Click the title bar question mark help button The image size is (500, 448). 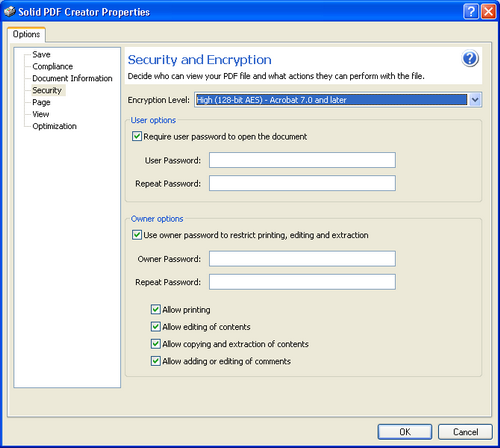pyautogui.click(x=471, y=12)
